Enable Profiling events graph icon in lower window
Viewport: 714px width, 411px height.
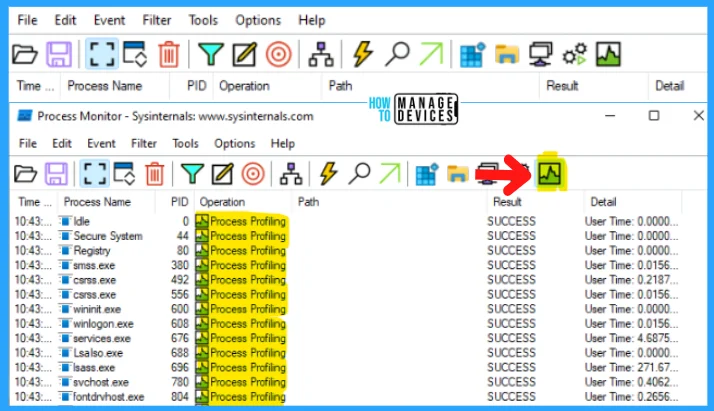tap(550, 173)
